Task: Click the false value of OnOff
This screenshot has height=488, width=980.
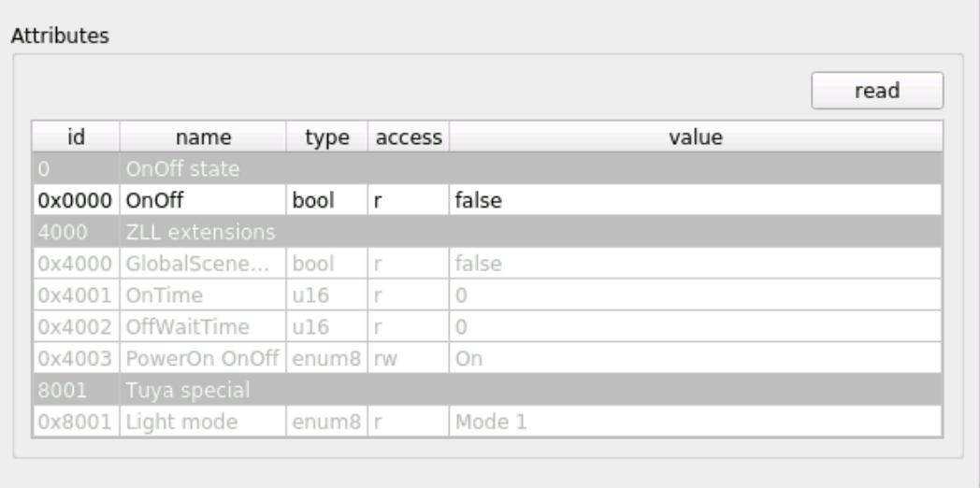Action: (696, 201)
